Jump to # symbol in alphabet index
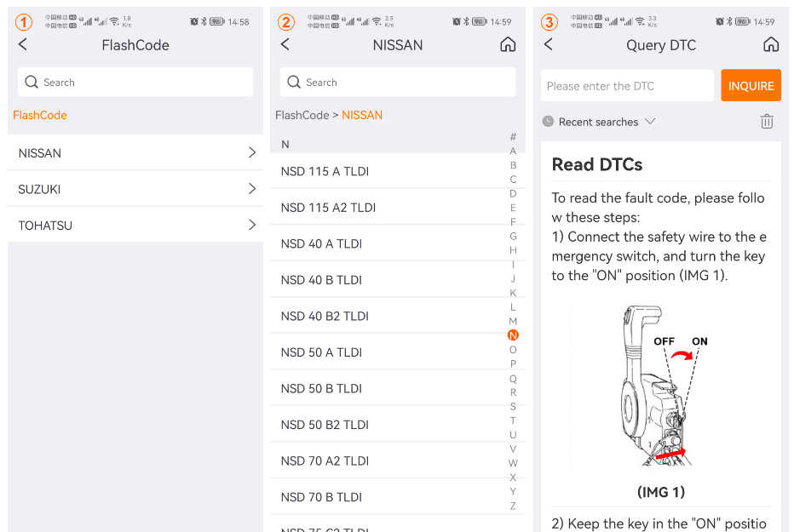Screen dimensions: 794x532 click(x=513, y=136)
